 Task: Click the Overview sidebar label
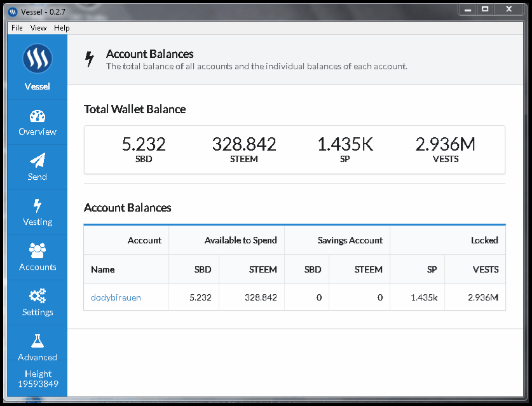(38, 132)
